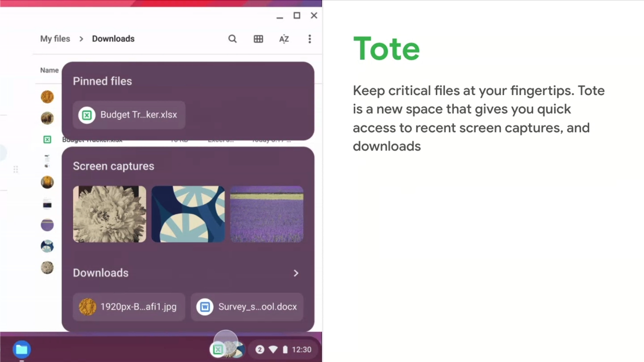Select the blue pattern file thumbnail in list

[47, 246]
